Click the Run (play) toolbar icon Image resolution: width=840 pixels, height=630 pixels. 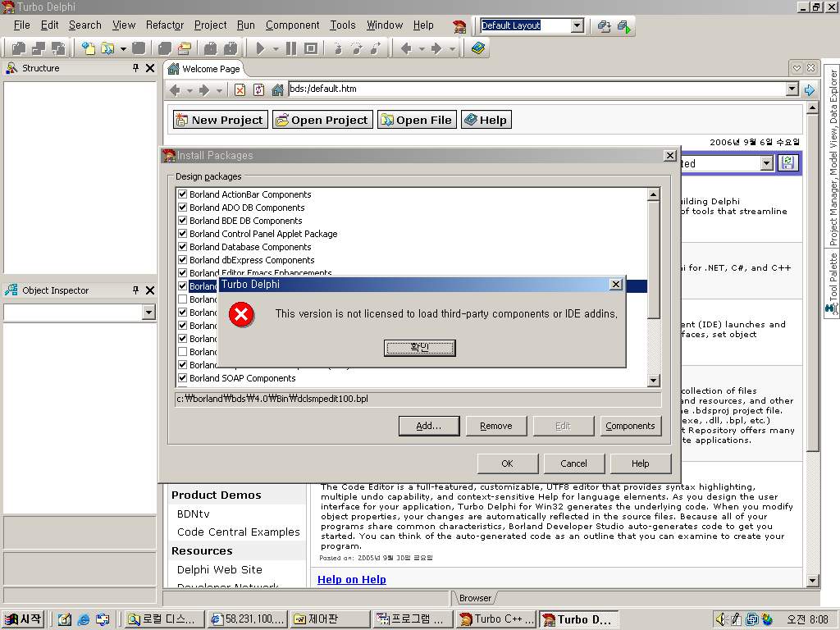point(260,48)
